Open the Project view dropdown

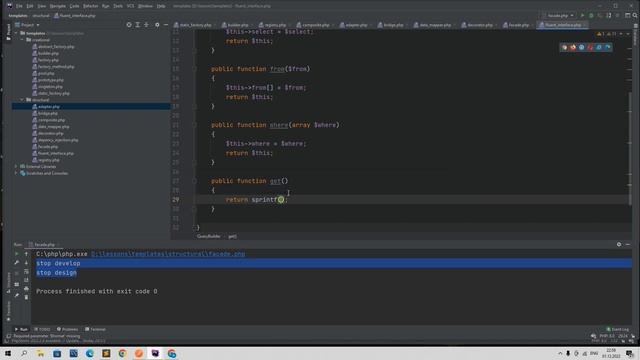(27, 25)
